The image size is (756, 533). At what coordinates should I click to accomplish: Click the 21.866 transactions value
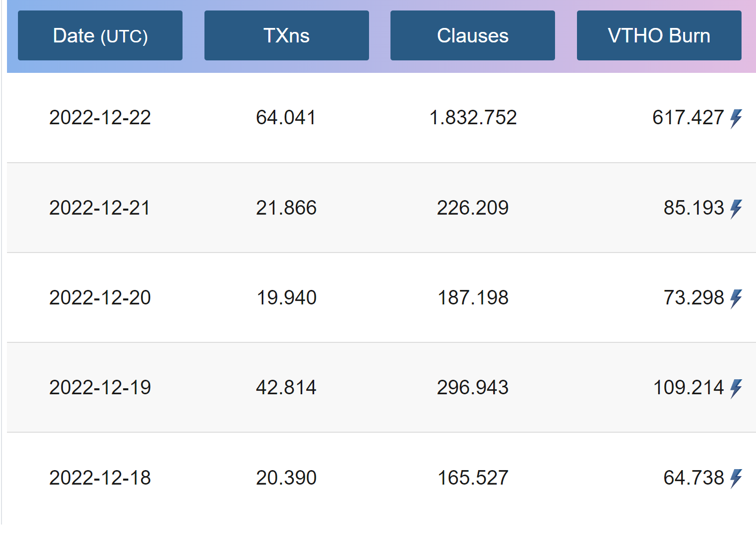[x=286, y=208]
